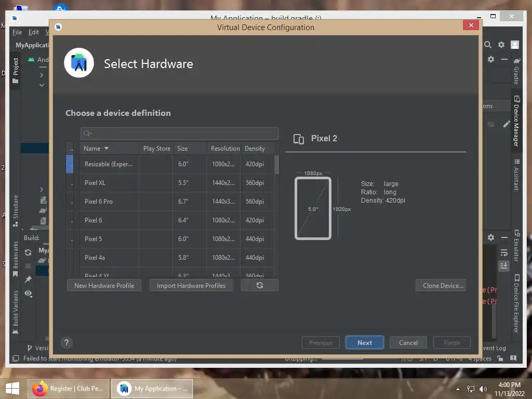Click the device search field

click(179, 134)
